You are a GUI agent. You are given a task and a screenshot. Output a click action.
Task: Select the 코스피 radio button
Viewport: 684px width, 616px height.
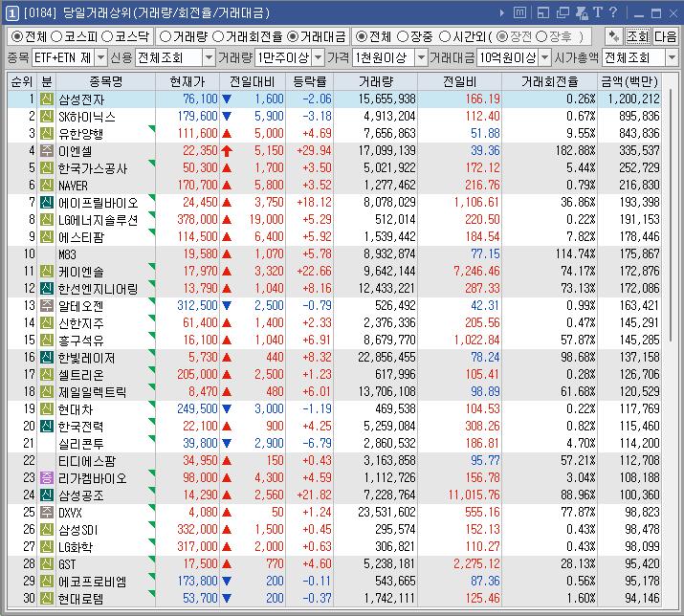(56, 36)
